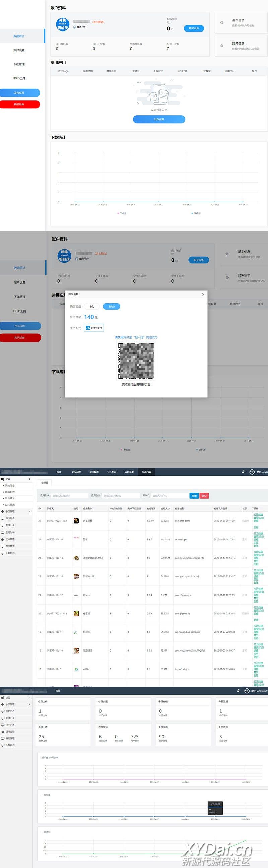268x868 pixels.
Task: Focus the 应用包名 search input
Action: (121, 496)
